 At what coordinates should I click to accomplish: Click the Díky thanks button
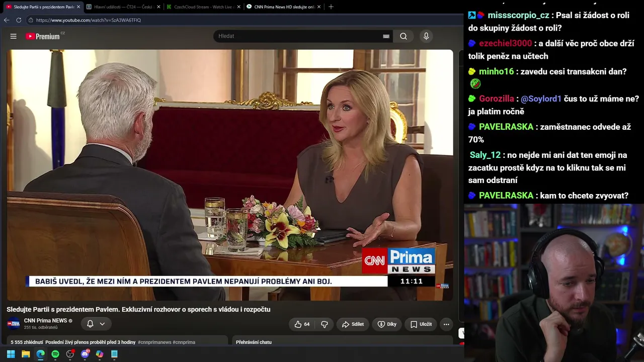(x=387, y=324)
